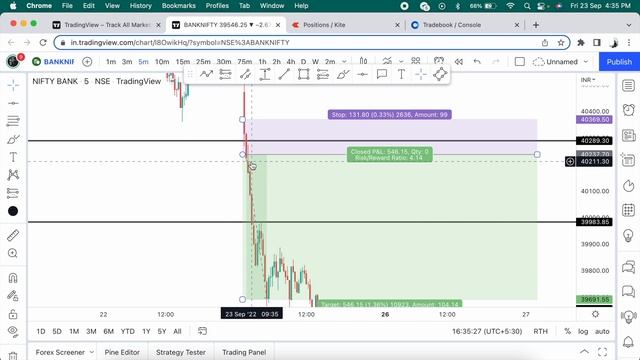The width and height of the screenshot is (640, 360).
Task: Open the chart type candles icon
Action: 363,61
